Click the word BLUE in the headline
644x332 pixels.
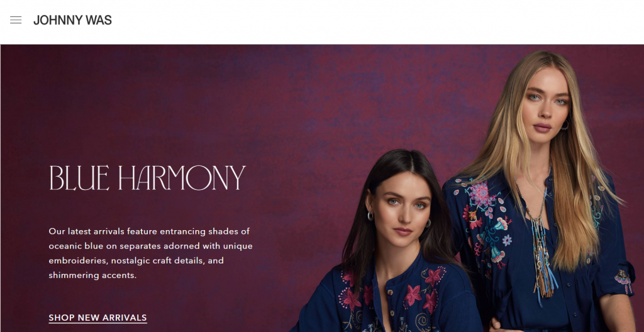tap(79, 178)
